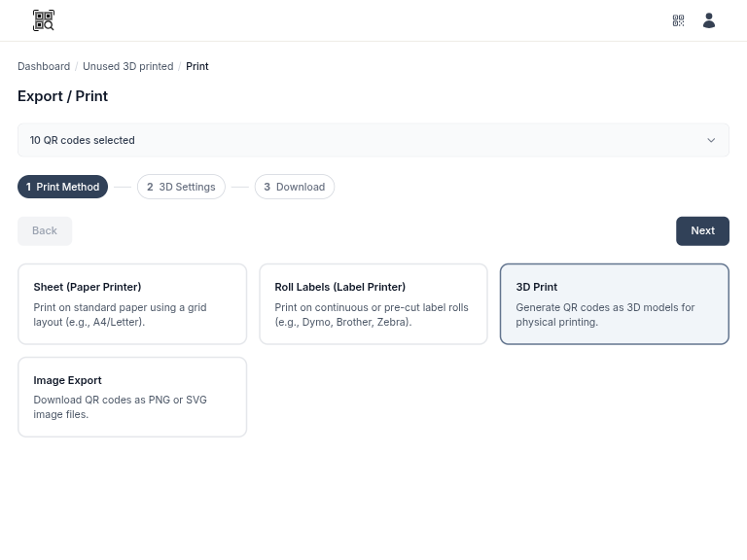Screen dimensions: 747x560
Task: Open 'Unused 3D printed' breadcrumb link
Action: click(x=127, y=66)
